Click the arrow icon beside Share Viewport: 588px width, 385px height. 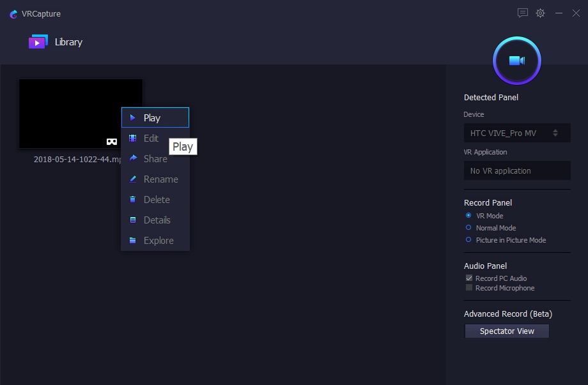133,158
